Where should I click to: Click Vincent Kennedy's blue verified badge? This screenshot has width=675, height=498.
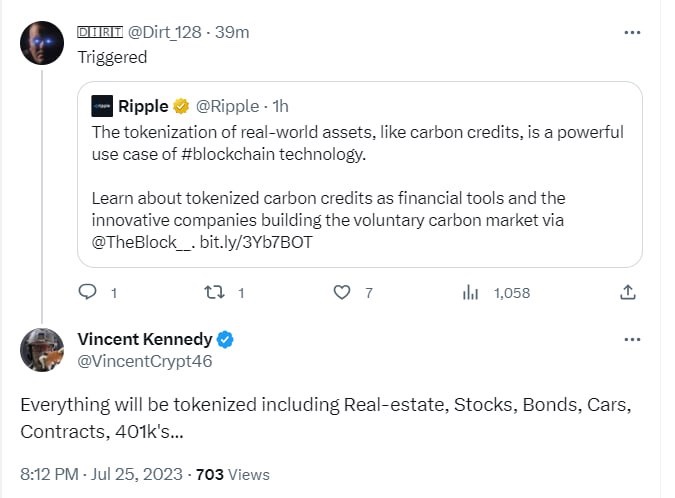pos(225,340)
